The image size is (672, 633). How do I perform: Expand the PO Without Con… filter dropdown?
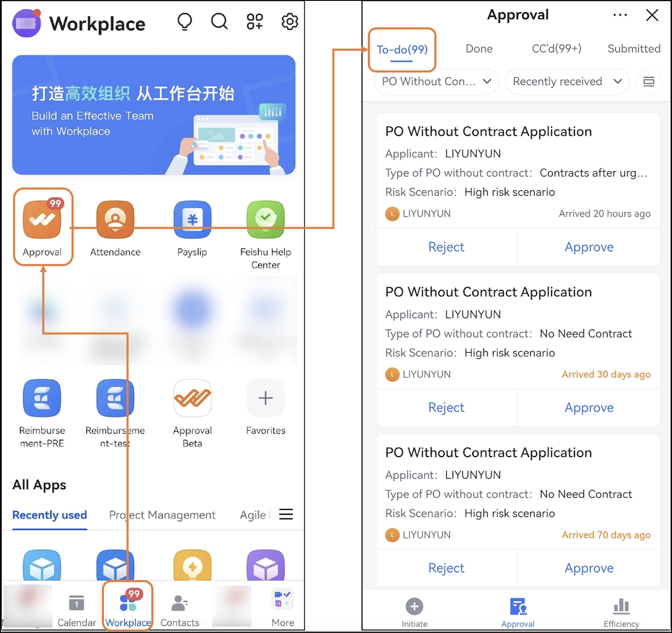pyautogui.click(x=436, y=81)
